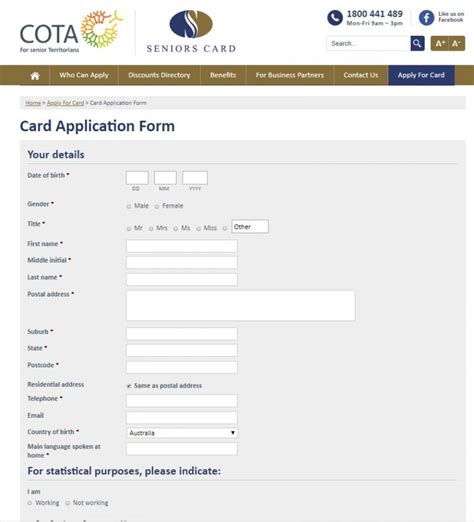Increase text size with A+ icon

point(439,43)
